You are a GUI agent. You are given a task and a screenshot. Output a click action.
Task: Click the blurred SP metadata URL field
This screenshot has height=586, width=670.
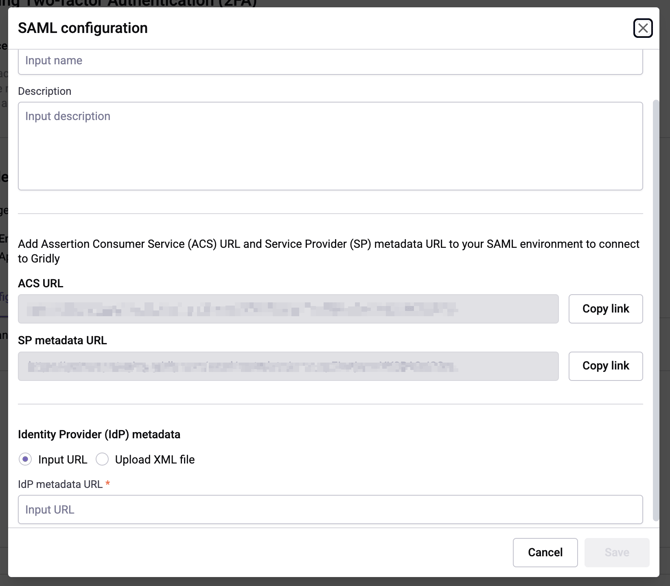tap(288, 366)
